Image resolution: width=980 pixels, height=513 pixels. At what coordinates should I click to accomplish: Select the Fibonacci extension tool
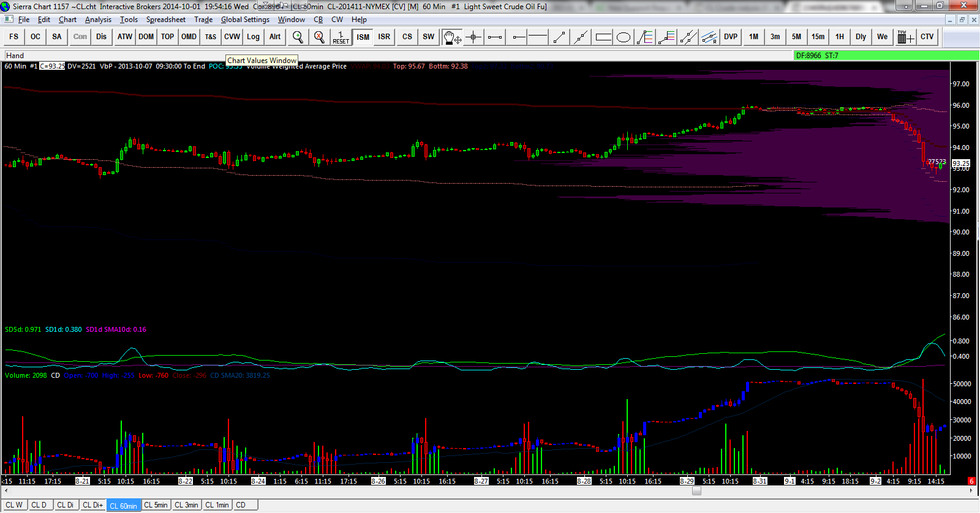[x=666, y=37]
